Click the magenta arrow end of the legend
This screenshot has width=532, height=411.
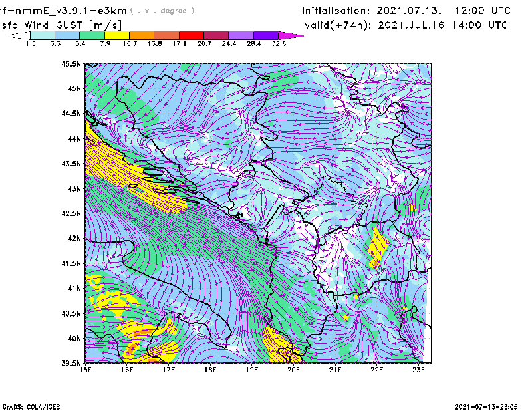point(291,35)
